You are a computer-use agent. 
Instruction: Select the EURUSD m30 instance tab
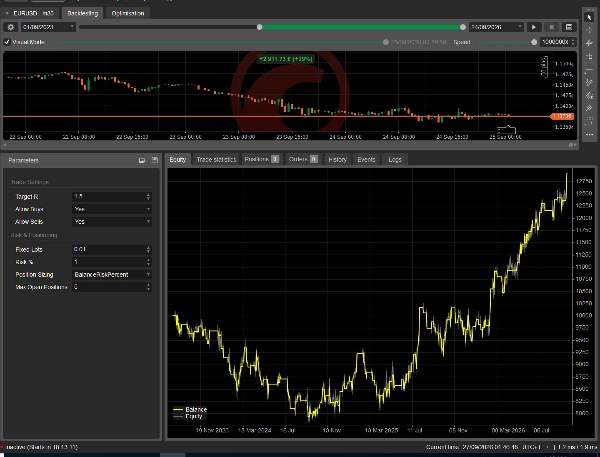30,13
